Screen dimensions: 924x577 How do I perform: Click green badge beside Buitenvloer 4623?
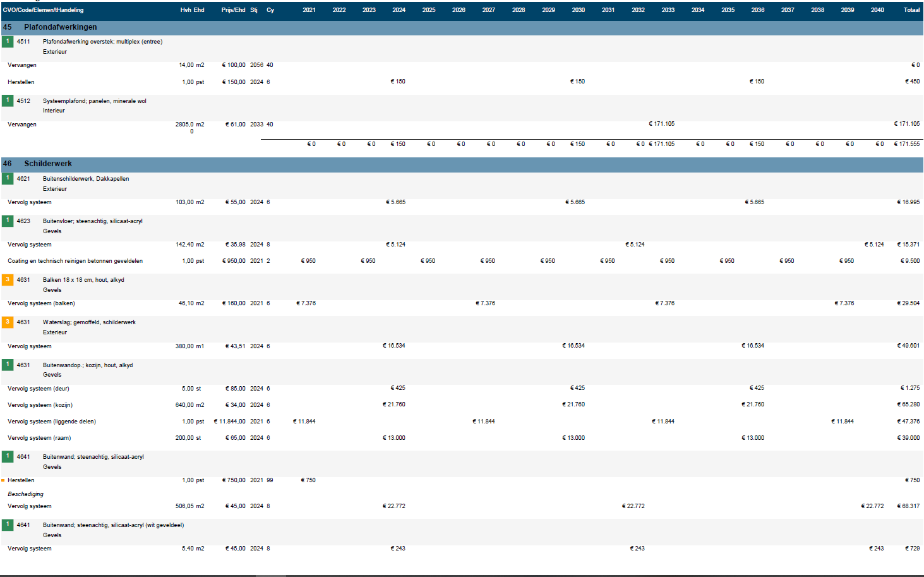8,221
